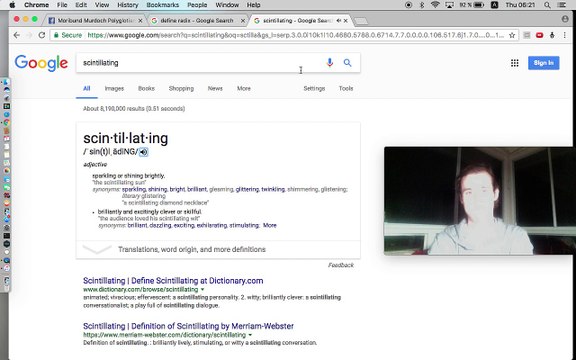The height and width of the screenshot is (360, 576).
Task: Select the All results tab
Action: [87, 89]
